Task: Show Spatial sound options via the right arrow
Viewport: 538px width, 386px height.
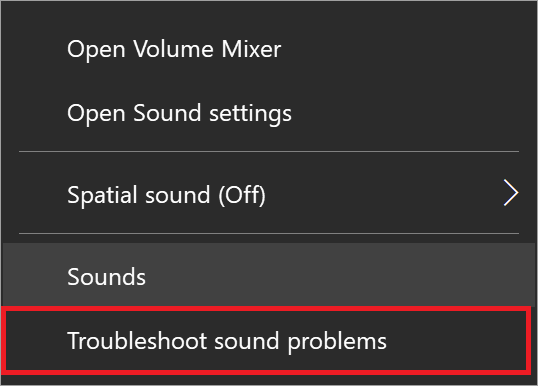Action: 511,193
